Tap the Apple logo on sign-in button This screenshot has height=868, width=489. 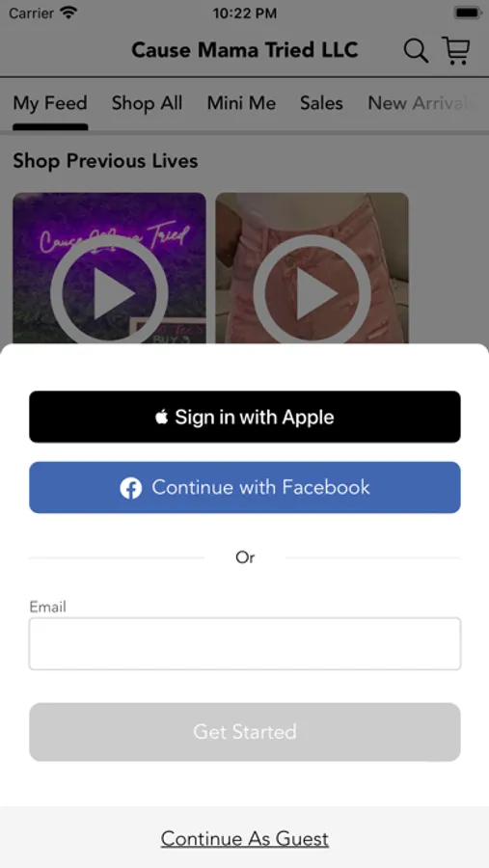point(162,417)
